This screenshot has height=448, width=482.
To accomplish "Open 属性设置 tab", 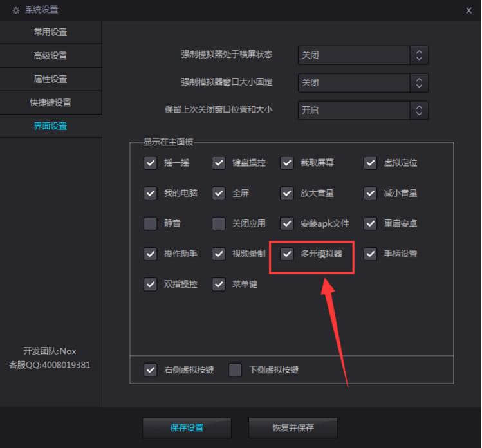I will pyautogui.click(x=50, y=79).
